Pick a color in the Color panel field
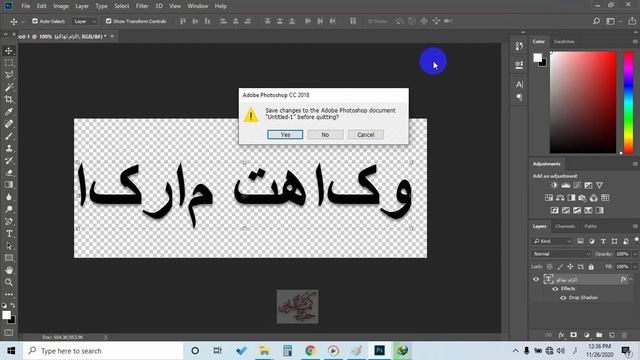The width and height of the screenshot is (640, 360). 583,102
